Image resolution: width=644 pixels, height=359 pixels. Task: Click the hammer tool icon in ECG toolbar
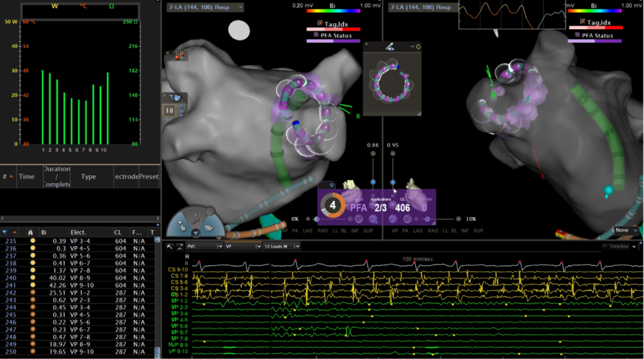click(x=169, y=246)
